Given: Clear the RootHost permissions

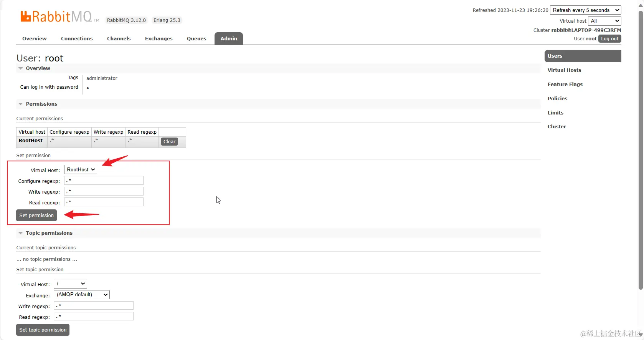Looking at the screenshot, I should click(169, 141).
